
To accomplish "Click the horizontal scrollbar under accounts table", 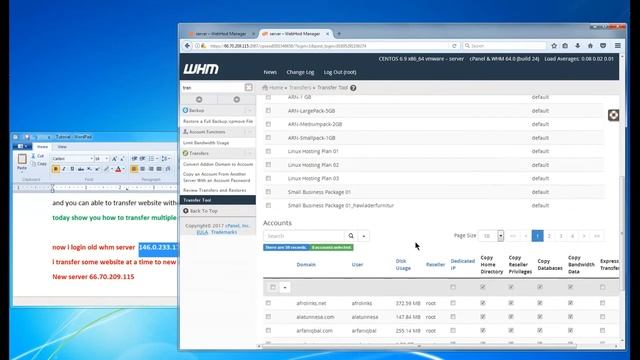I will [419, 346].
